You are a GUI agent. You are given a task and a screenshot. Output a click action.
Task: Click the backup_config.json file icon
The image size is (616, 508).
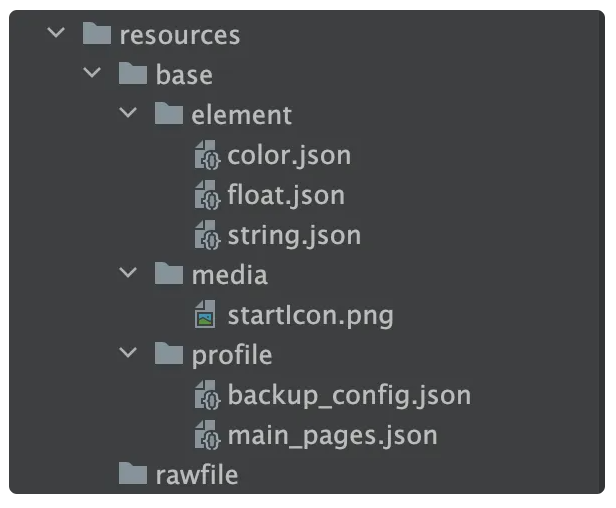coord(207,395)
